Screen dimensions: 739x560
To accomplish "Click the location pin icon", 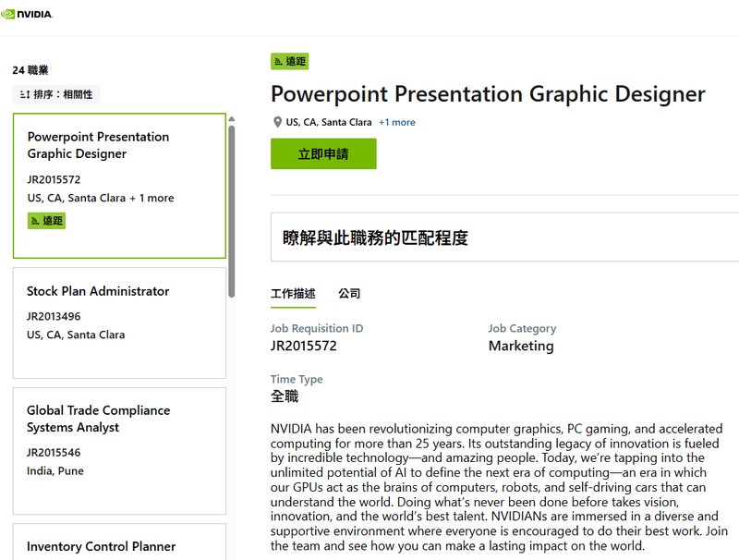I will pyautogui.click(x=277, y=122).
